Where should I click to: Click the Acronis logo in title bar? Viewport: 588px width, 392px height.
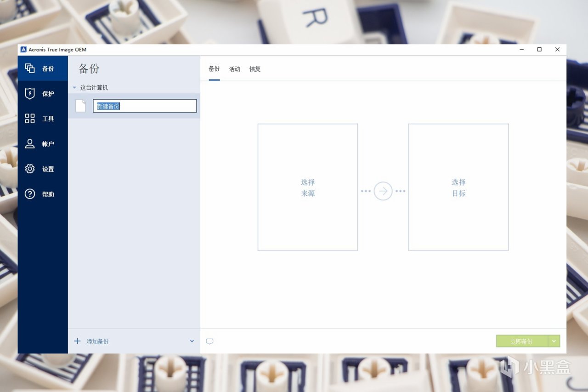coord(23,50)
